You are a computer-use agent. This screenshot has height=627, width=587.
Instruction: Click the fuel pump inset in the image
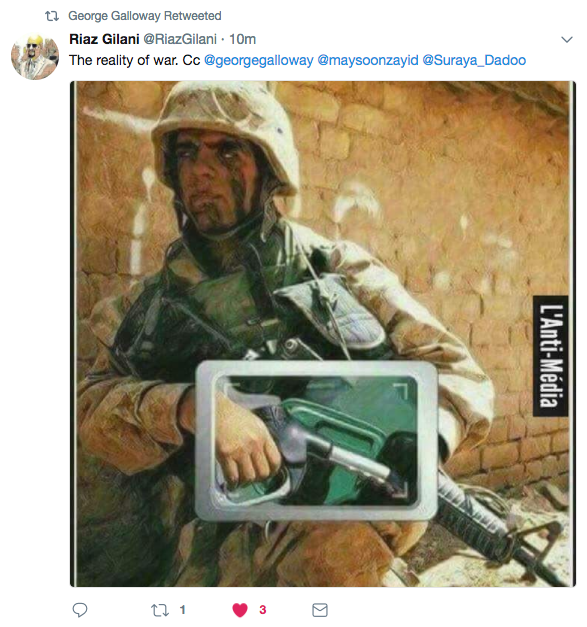coord(316,441)
